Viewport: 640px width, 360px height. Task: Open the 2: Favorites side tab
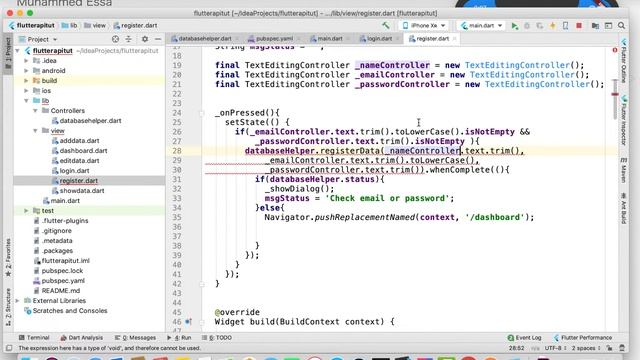pos(8,258)
